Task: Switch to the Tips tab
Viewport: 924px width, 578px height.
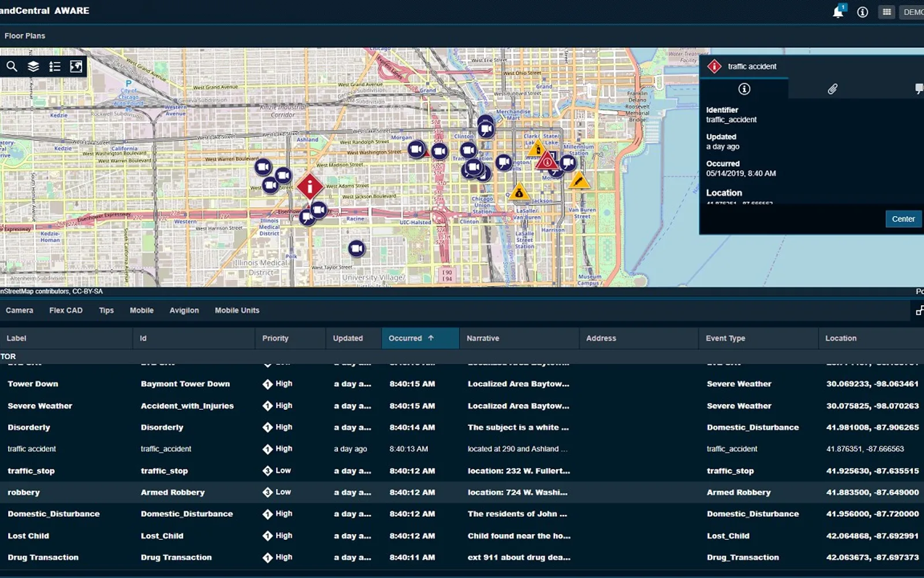Action: 106,310
